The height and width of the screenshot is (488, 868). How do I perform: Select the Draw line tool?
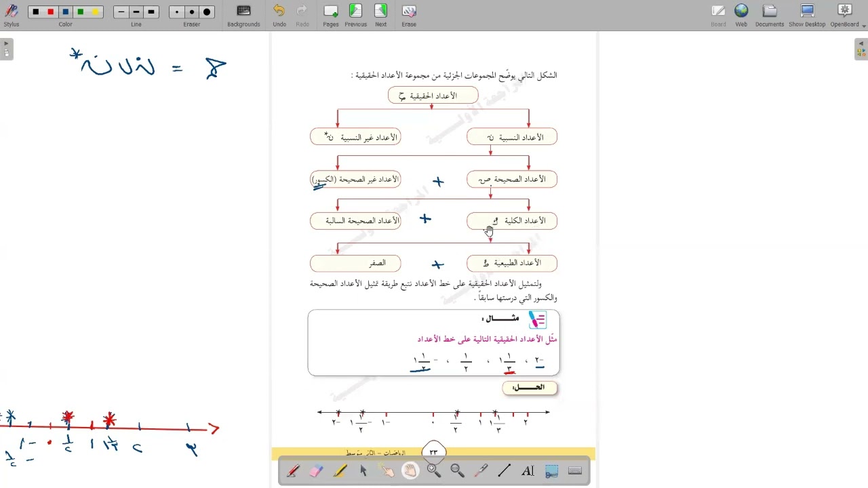click(x=505, y=471)
